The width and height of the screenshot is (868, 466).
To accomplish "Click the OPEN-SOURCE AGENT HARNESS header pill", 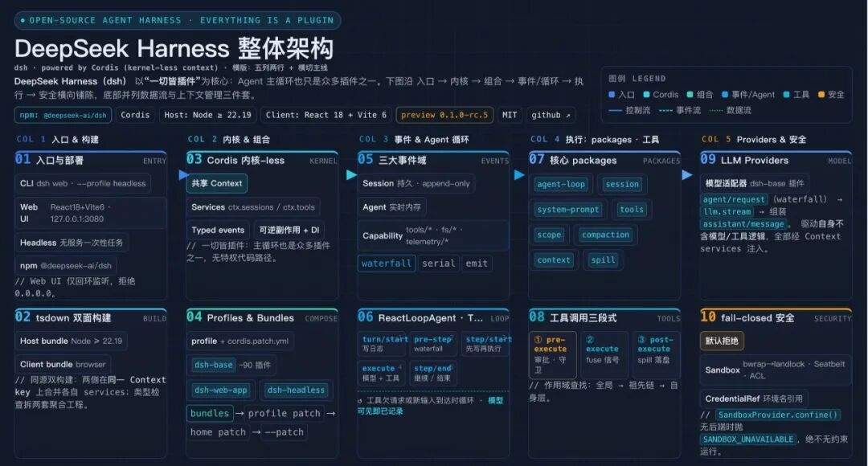I will 178,20.
